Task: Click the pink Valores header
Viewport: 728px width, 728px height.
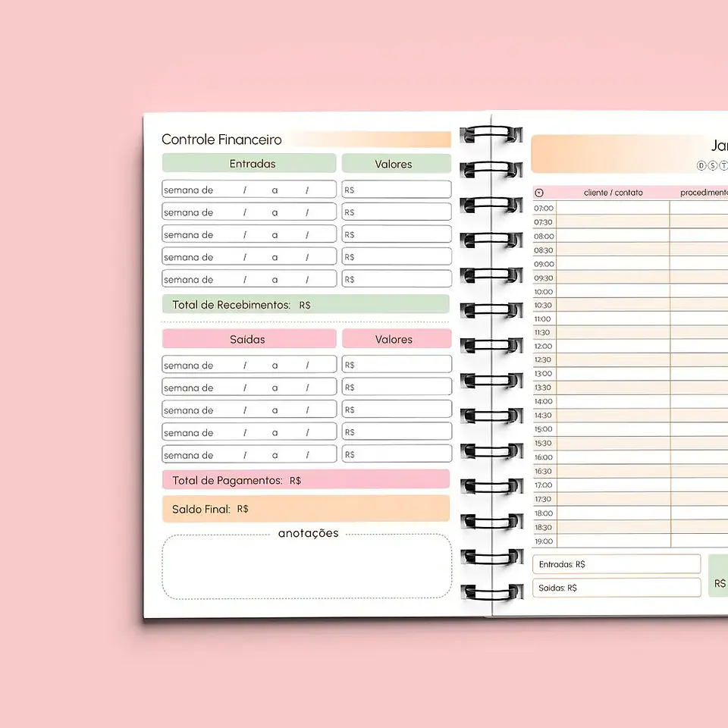Action: [396, 339]
